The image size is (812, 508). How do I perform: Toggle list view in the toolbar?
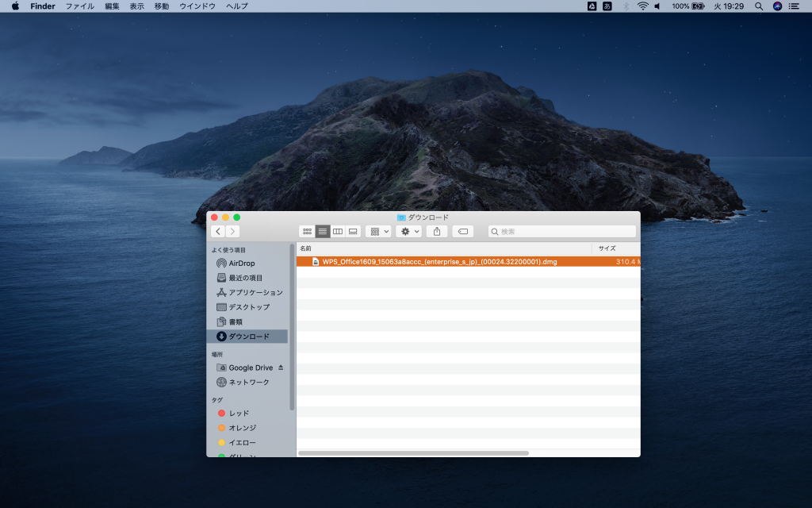coord(322,231)
